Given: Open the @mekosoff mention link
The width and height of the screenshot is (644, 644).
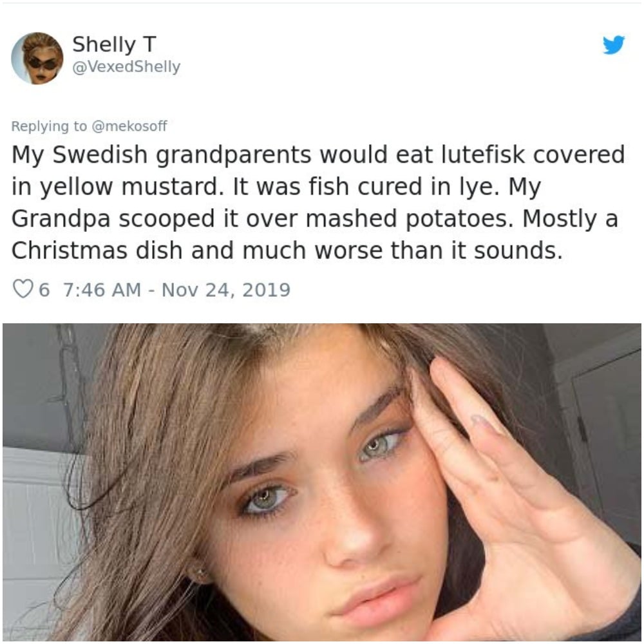Looking at the screenshot, I should coord(130,126).
